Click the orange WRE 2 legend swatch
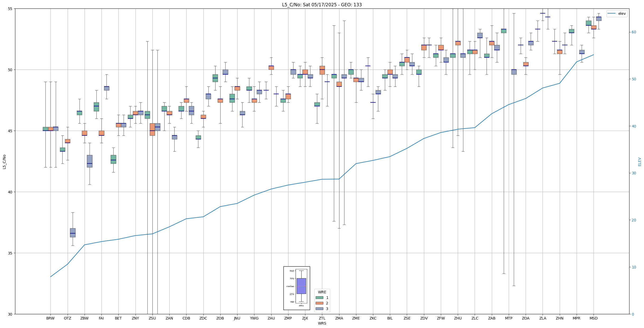The width and height of the screenshot is (644, 328). 319,303
